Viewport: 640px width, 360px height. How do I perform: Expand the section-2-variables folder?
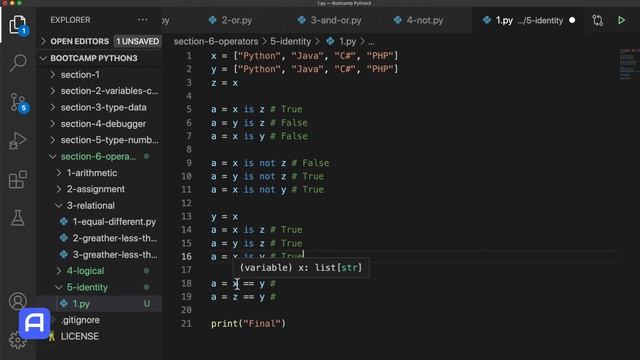point(109,91)
